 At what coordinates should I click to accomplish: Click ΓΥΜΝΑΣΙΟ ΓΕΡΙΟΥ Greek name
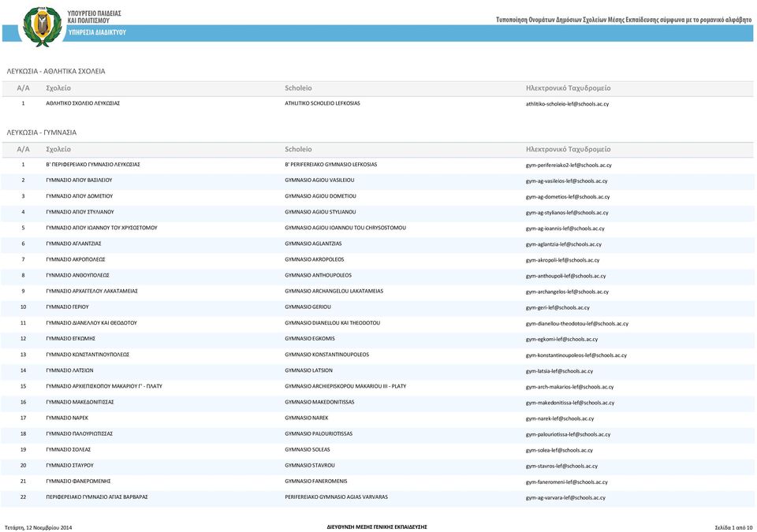[67, 307]
